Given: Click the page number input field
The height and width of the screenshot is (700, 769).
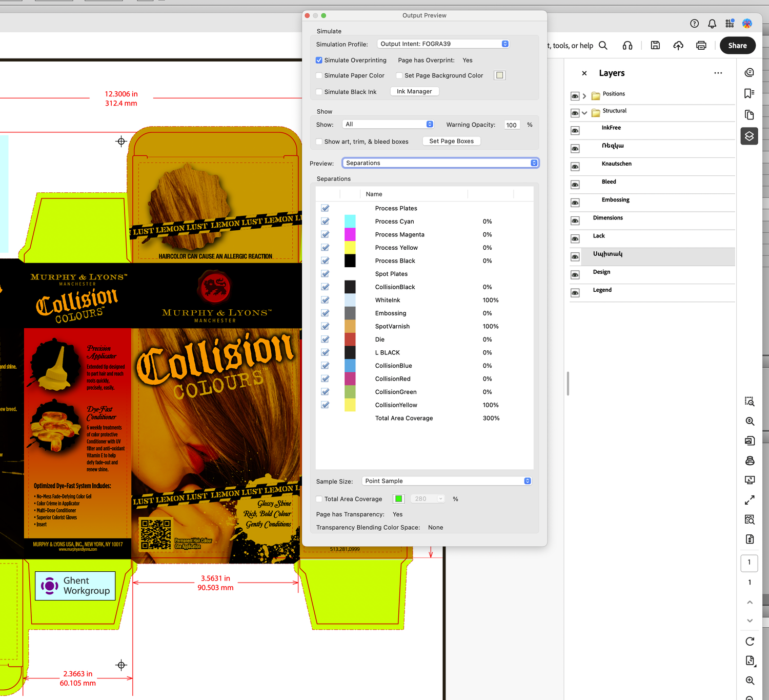Looking at the screenshot, I should pyautogui.click(x=749, y=563).
